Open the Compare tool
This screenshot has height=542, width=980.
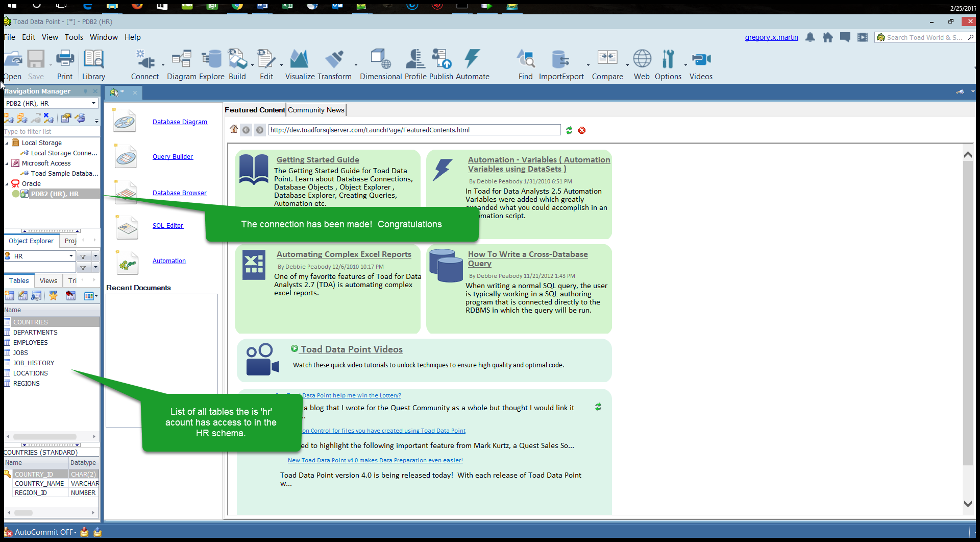(x=607, y=65)
